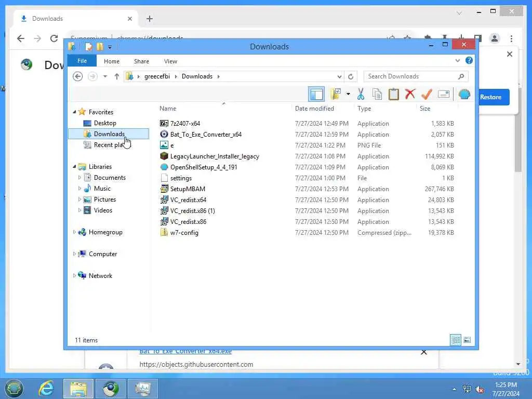Expand the Documents library node
532x399 pixels.
(x=79, y=178)
